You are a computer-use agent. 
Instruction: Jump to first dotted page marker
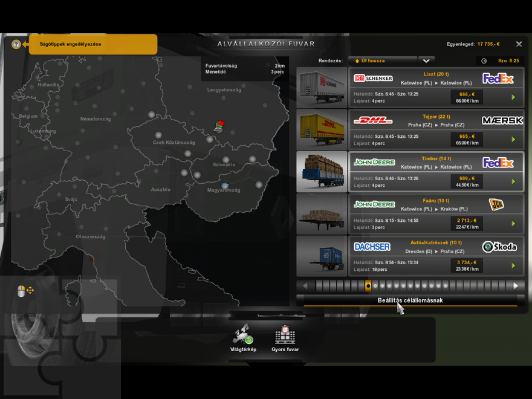375,286
